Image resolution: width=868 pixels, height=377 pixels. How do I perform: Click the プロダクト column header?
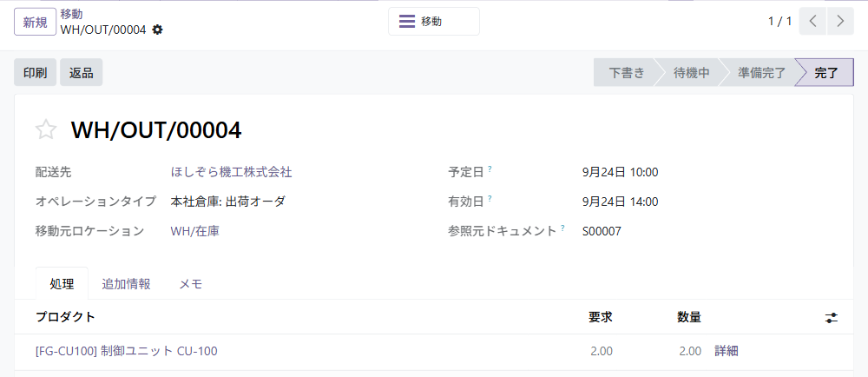pyautogui.click(x=65, y=317)
